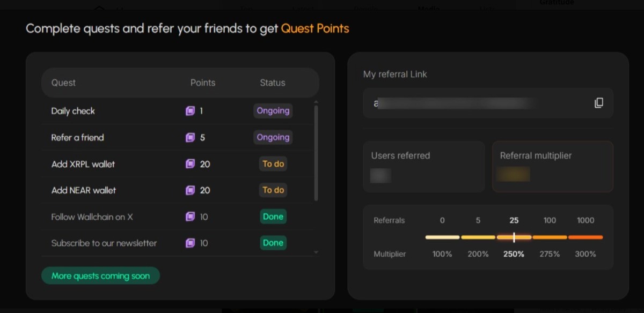
Task: Click To do badge for XRPL wallet
Action: (x=273, y=164)
